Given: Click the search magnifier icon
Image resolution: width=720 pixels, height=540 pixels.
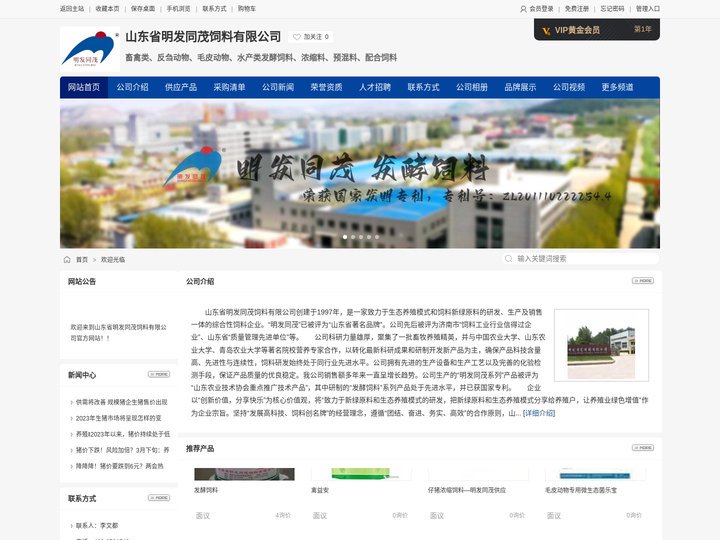Looking at the screenshot, I should pos(508,259).
